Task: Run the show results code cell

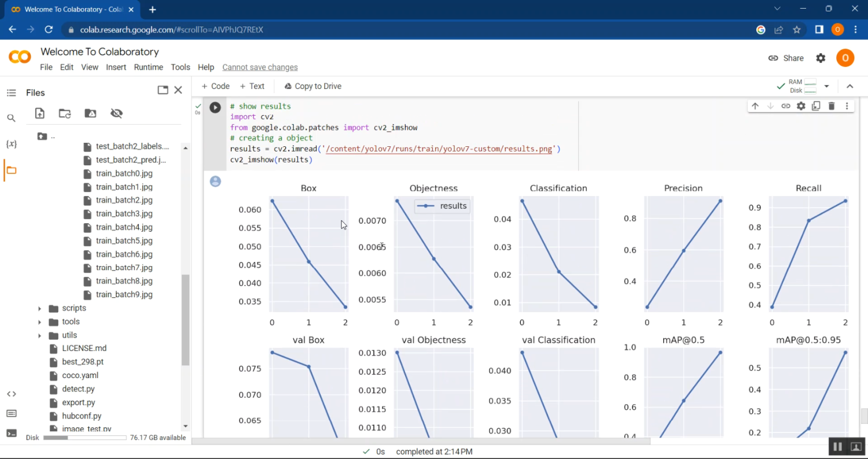Action: point(215,108)
